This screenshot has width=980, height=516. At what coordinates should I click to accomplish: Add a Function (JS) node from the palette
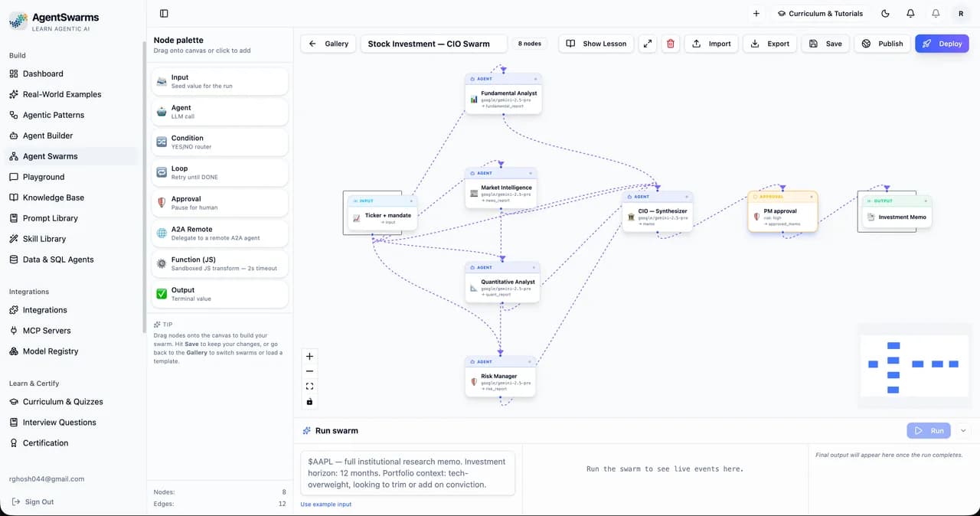[220, 263]
